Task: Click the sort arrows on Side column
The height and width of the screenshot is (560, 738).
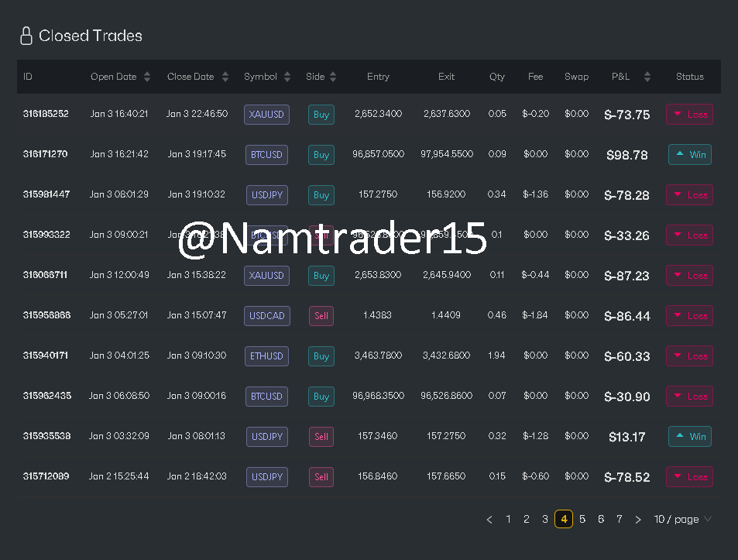Action: tap(333, 77)
